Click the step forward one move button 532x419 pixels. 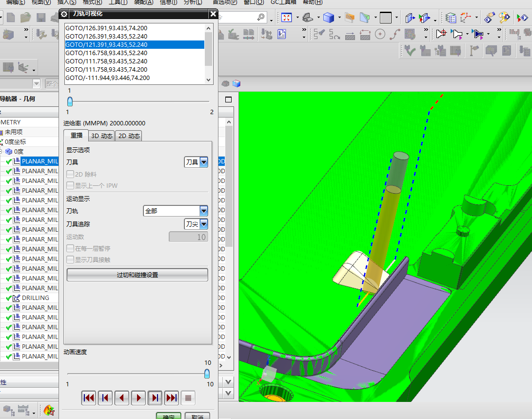point(155,398)
